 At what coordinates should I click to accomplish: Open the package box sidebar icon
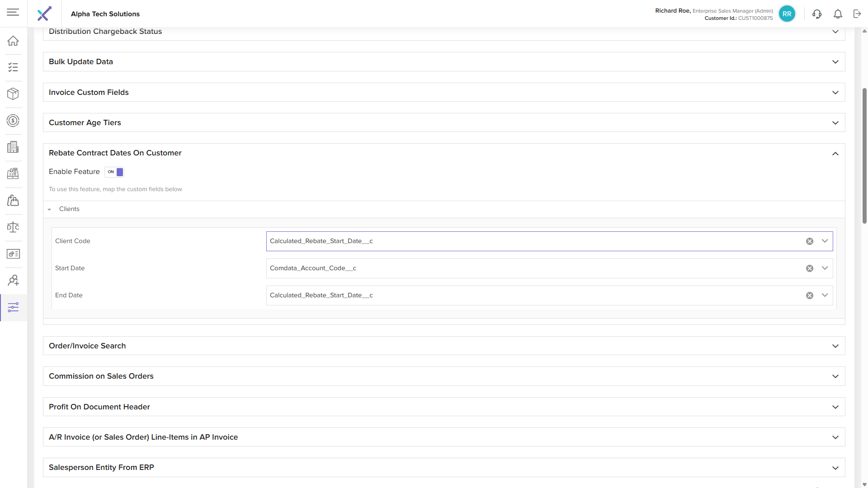(x=13, y=94)
